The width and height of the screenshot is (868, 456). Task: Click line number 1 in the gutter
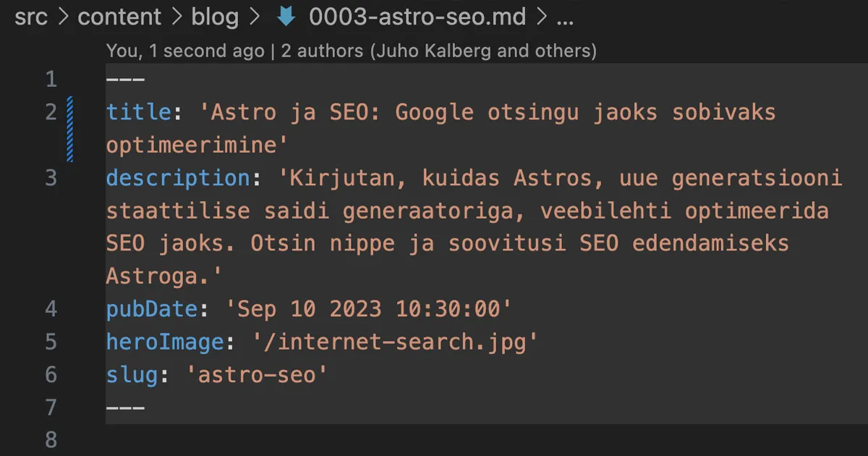pos(51,79)
